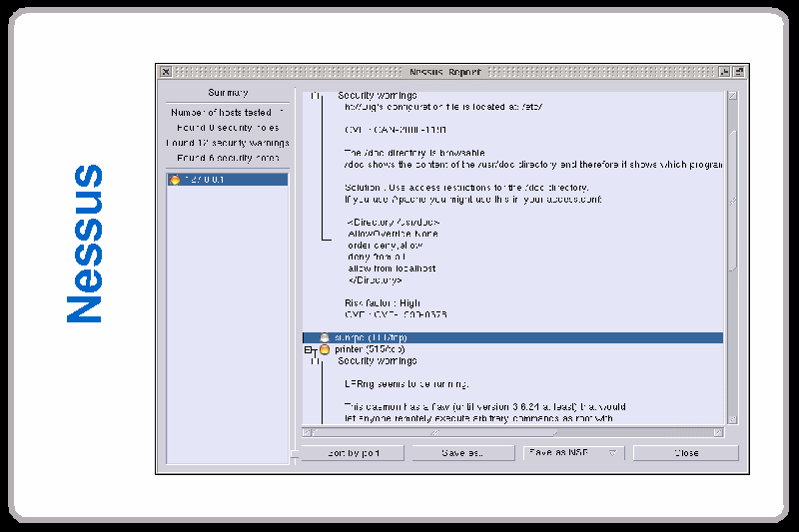Click the sunrpc (111/tcp) status icon

click(x=324, y=337)
